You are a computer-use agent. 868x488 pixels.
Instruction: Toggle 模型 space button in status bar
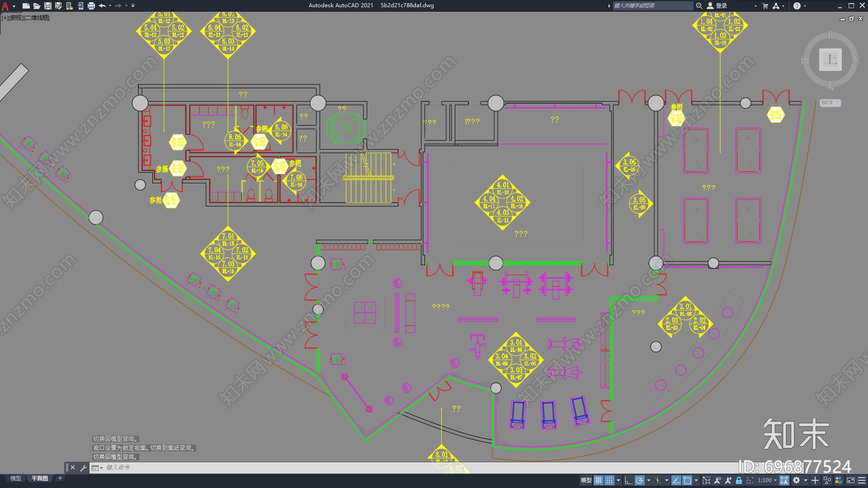[586, 480]
